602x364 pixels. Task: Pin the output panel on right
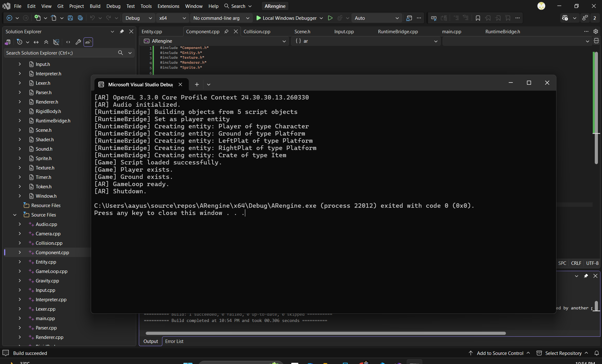pos(586,276)
